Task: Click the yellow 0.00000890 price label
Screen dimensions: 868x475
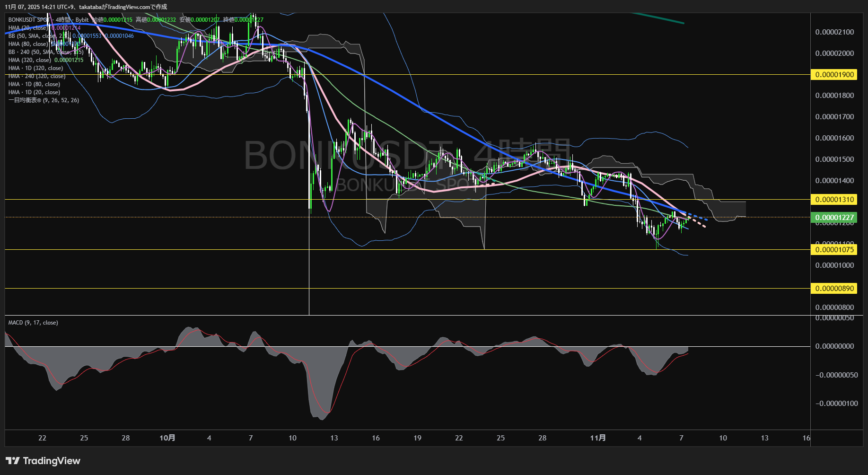Action: coord(834,289)
